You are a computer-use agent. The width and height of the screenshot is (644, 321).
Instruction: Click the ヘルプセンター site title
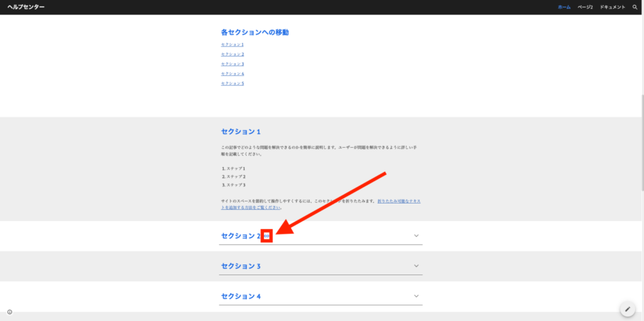tap(26, 7)
